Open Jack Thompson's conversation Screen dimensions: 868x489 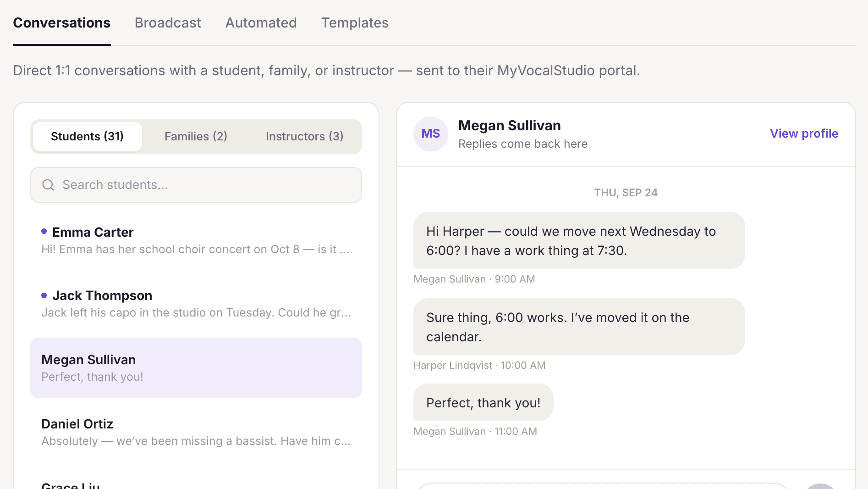[x=196, y=304]
